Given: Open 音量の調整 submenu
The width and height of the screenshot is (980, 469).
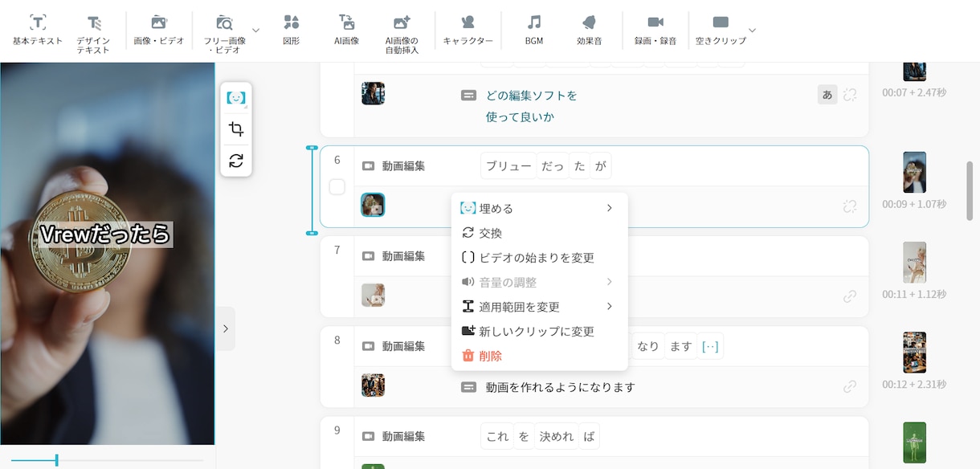Looking at the screenshot, I should (x=540, y=282).
